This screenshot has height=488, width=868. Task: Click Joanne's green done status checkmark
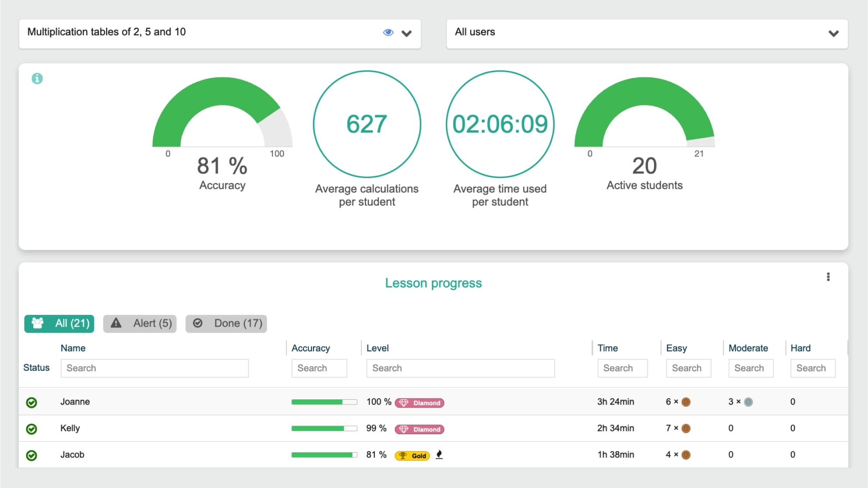[31, 402]
